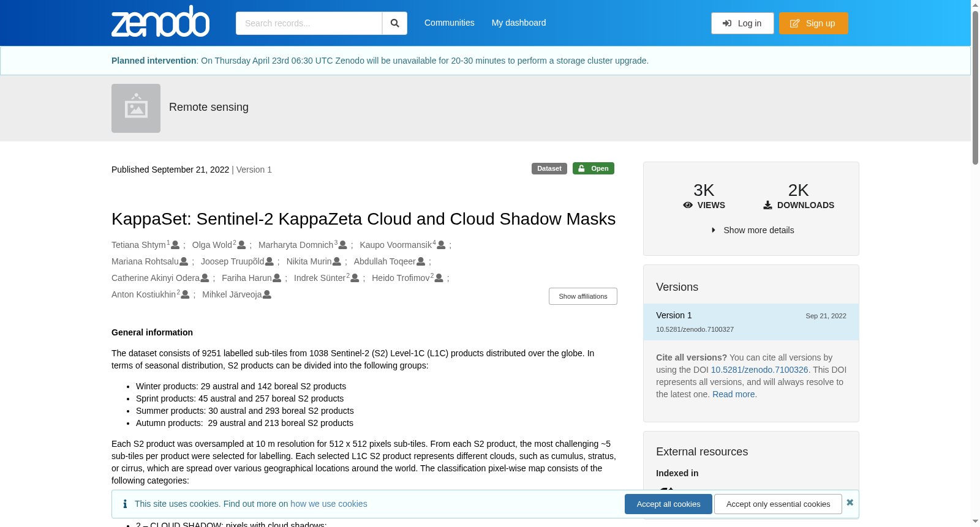Click author name Indrek Sünter
Viewport: 980px width, 527px height.
point(320,278)
